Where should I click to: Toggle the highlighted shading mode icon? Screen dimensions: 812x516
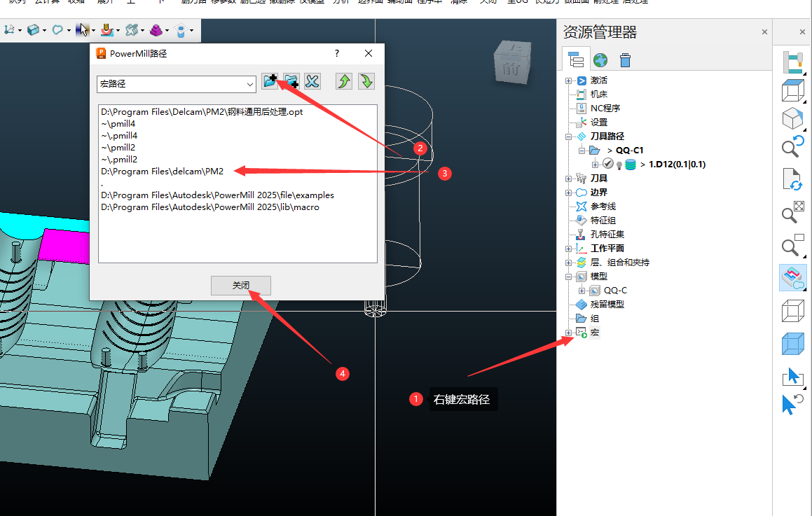pos(793,277)
